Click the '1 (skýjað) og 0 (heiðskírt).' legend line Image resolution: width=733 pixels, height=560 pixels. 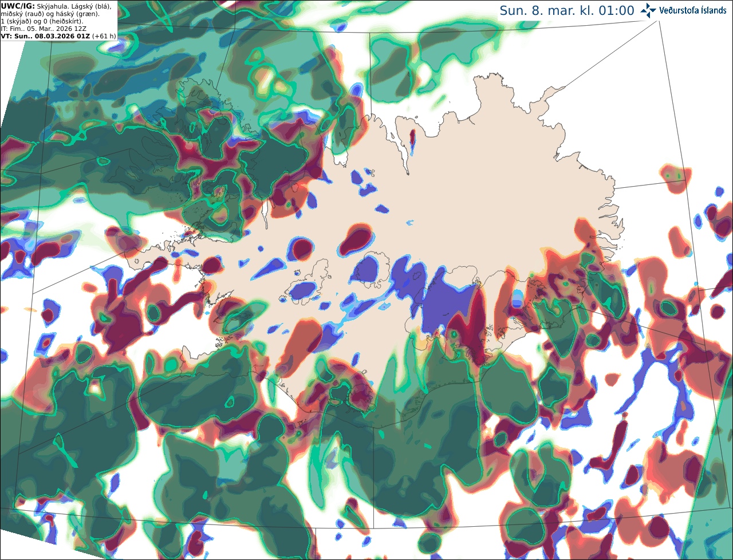coord(42,21)
